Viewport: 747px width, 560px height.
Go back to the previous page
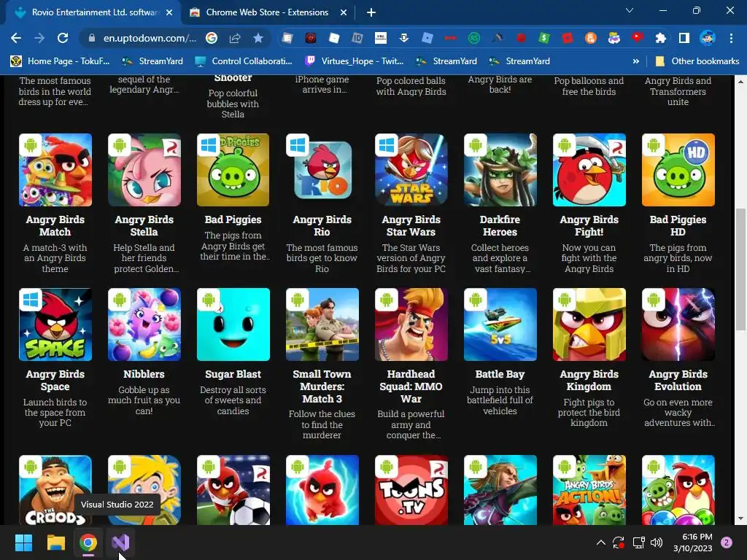click(x=16, y=38)
